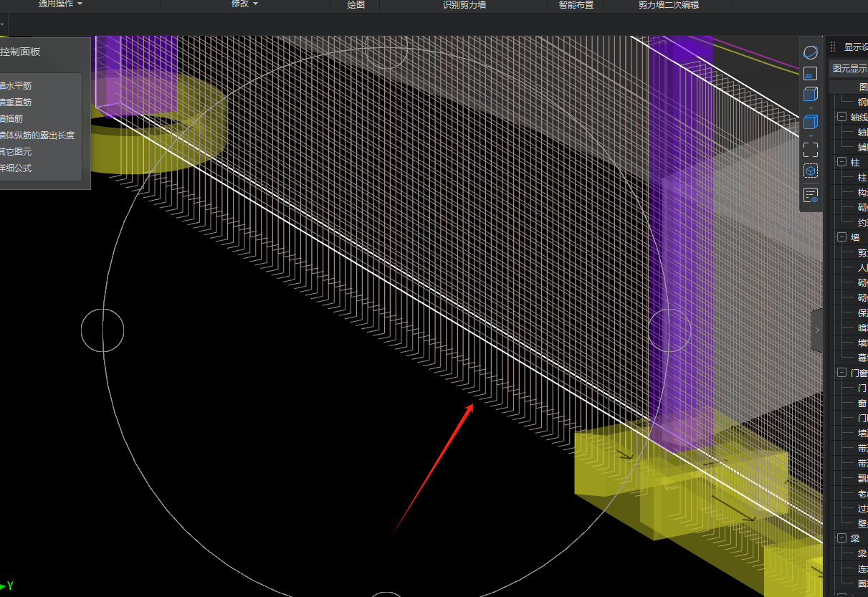This screenshot has width=868, height=597.
Task: Activate the orbit rotate view icon
Action: [811, 53]
